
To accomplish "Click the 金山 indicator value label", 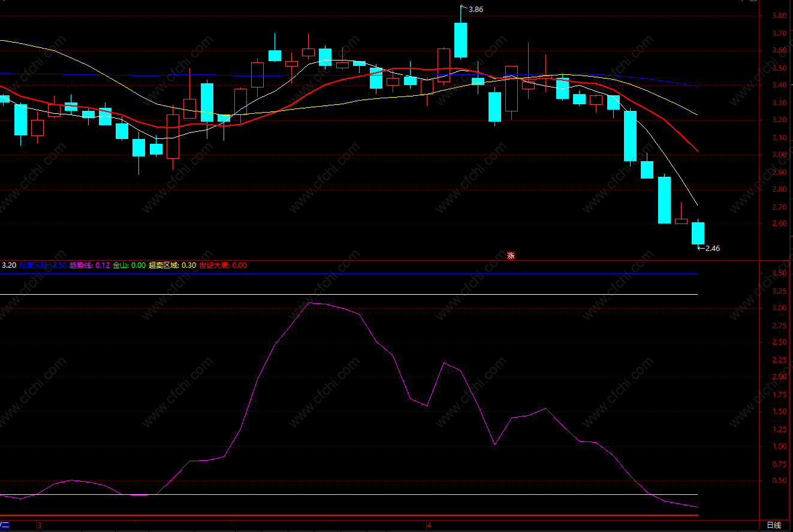I will tap(129, 265).
